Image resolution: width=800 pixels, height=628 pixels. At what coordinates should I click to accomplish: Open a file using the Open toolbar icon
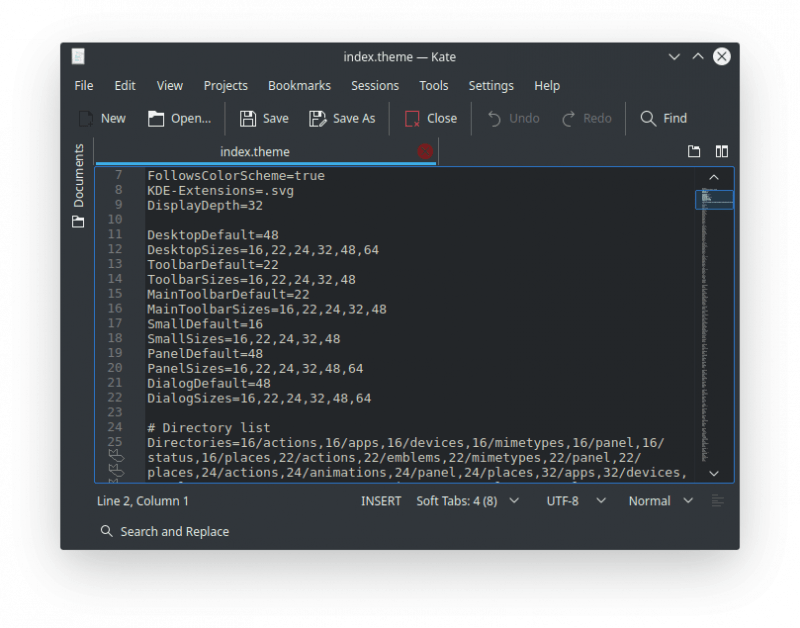click(x=180, y=118)
